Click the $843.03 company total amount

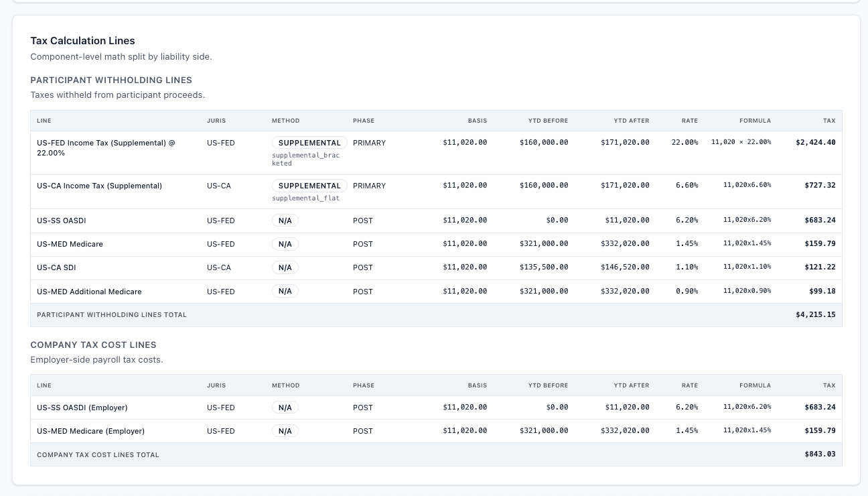(x=820, y=454)
